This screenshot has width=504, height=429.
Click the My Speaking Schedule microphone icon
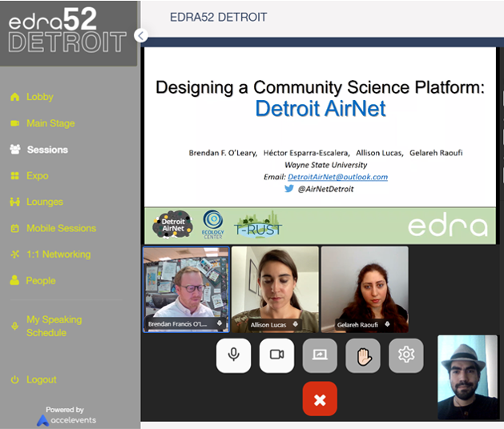[14, 327]
